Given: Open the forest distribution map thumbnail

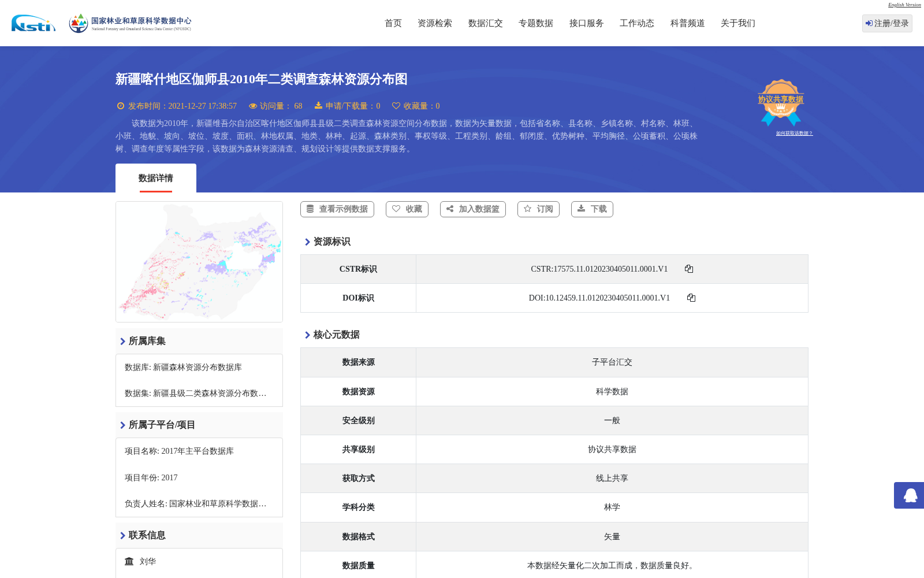Looking at the screenshot, I should click(x=199, y=262).
